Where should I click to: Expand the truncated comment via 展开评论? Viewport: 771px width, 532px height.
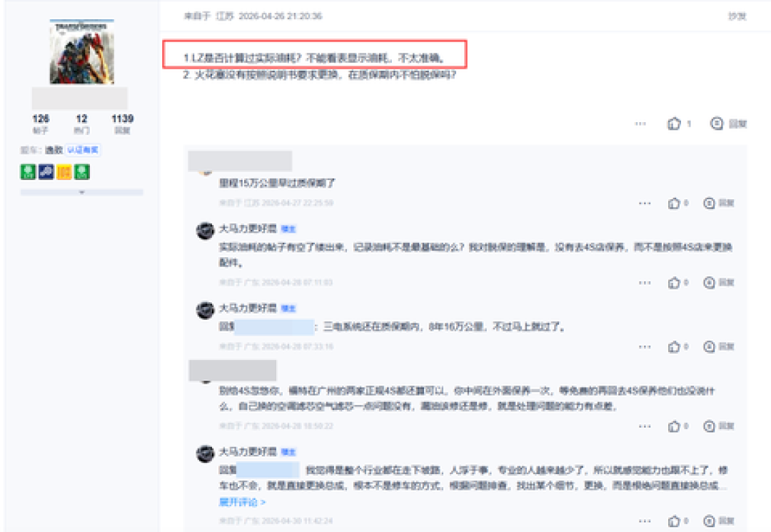pos(242,502)
